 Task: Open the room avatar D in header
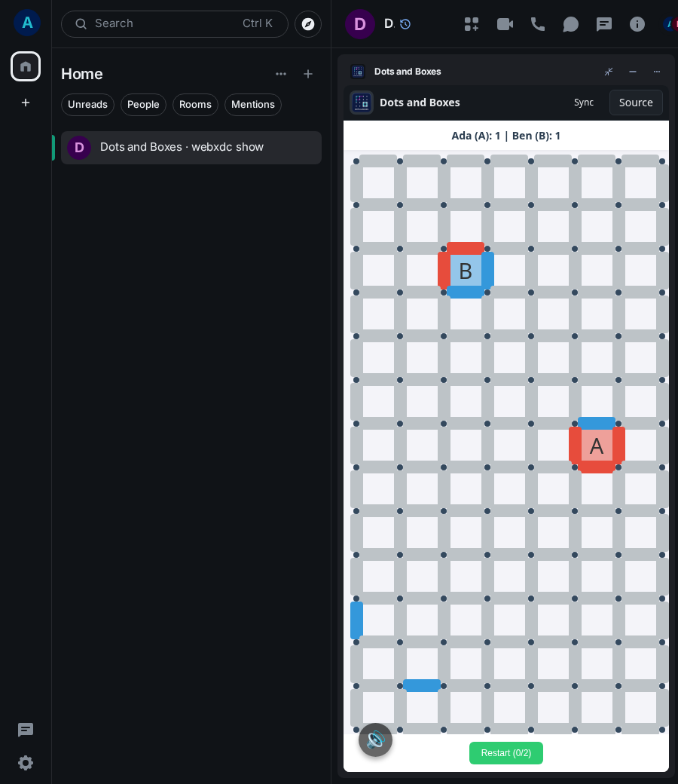click(x=360, y=24)
